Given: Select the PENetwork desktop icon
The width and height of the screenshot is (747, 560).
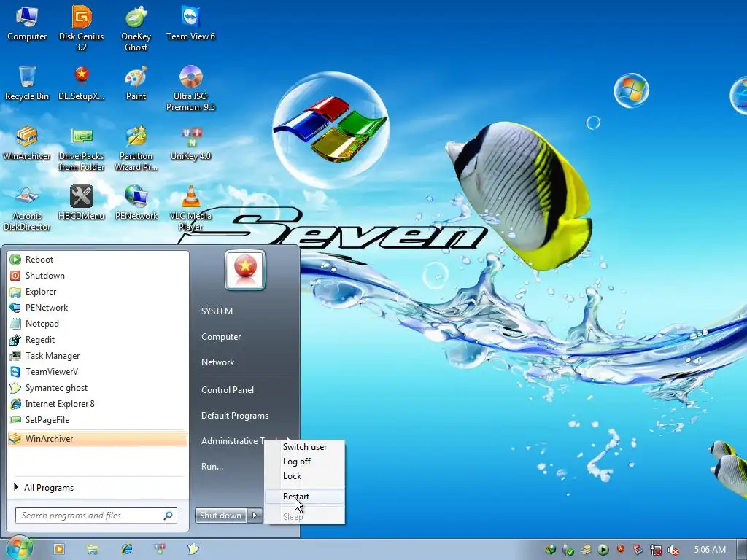Looking at the screenshot, I should (136, 203).
